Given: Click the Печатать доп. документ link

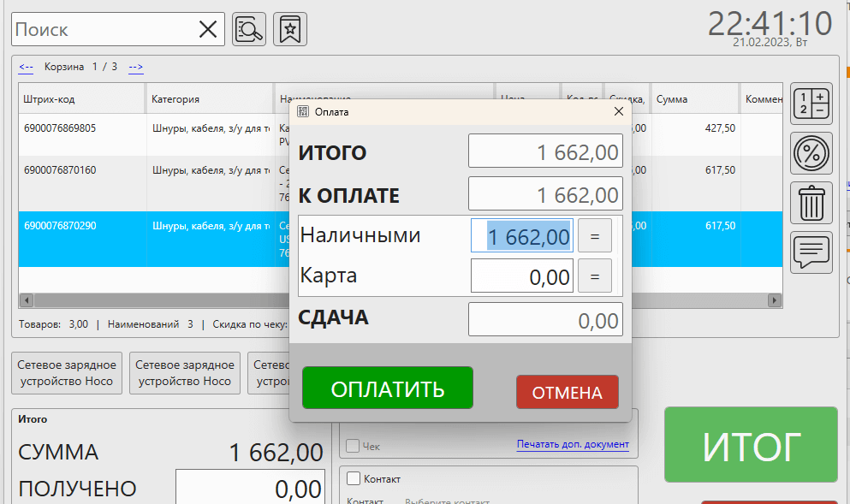Looking at the screenshot, I should (x=572, y=444).
